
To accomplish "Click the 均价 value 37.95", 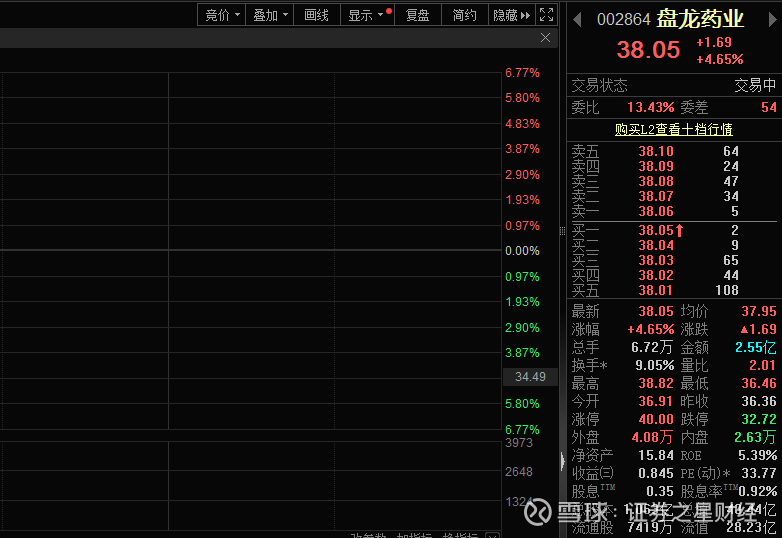I will pos(759,311).
